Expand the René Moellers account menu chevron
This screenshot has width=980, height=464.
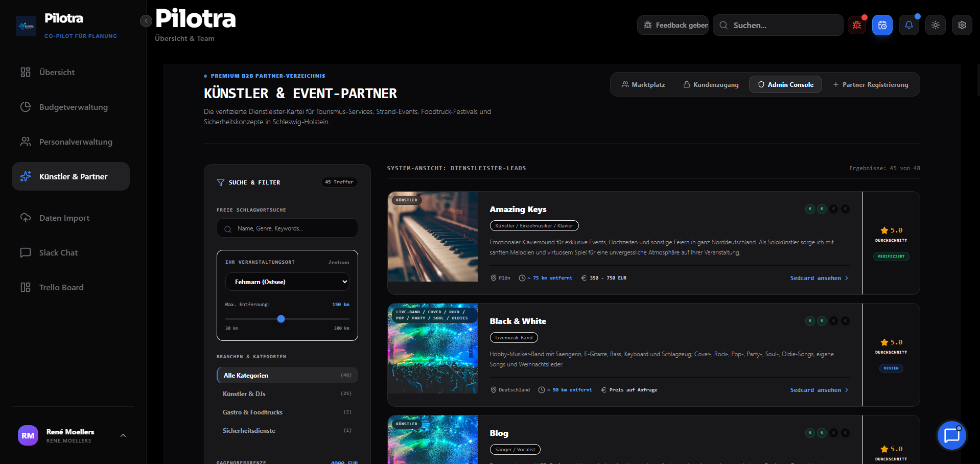coord(123,435)
